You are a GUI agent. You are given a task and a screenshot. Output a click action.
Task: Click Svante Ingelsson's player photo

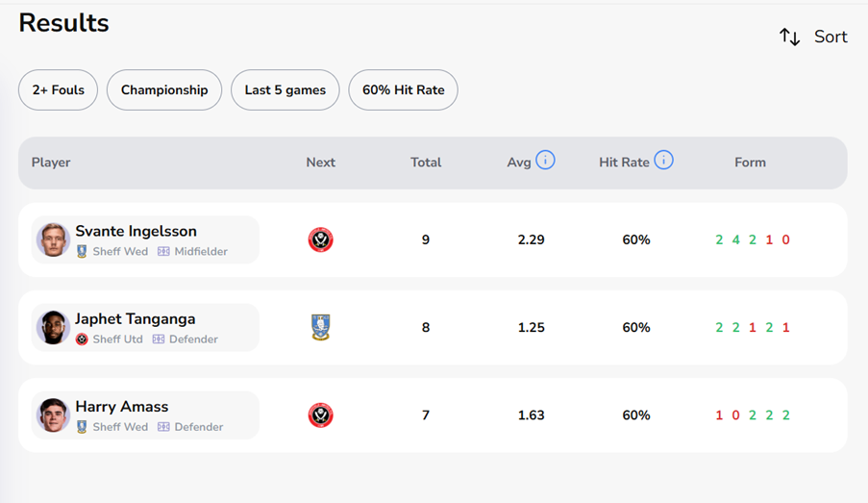coord(53,239)
